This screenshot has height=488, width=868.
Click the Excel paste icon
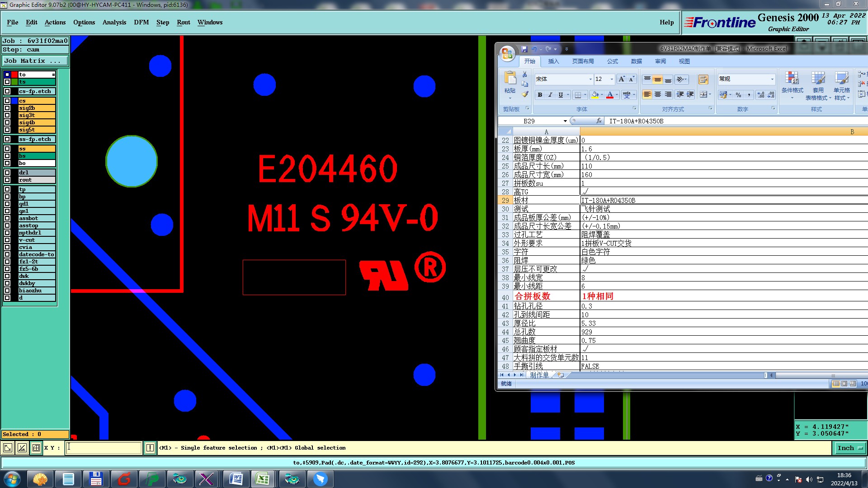tap(510, 79)
